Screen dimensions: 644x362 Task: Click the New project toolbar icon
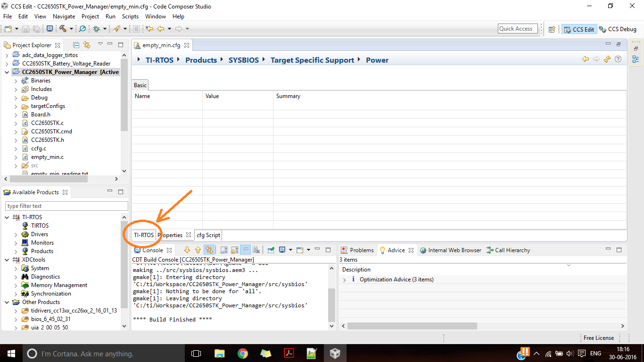click(x=8, y=29)
